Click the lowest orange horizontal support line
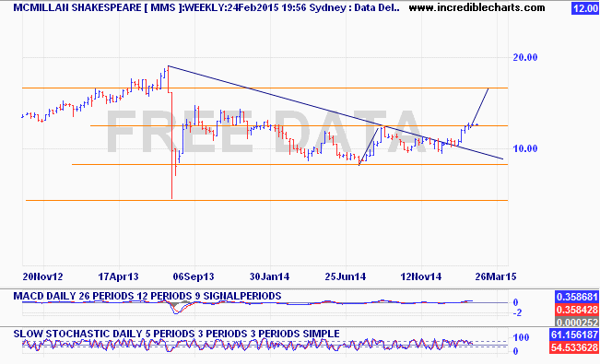Viewport: 600px width, 364px height. click(266, 200)
